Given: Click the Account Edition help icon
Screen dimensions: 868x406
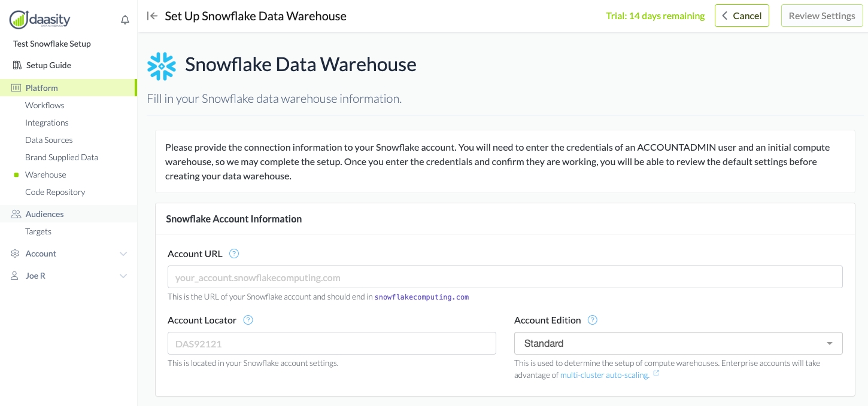Looking at the screenshot, I should pyautogui.click(x=593, y=320).
